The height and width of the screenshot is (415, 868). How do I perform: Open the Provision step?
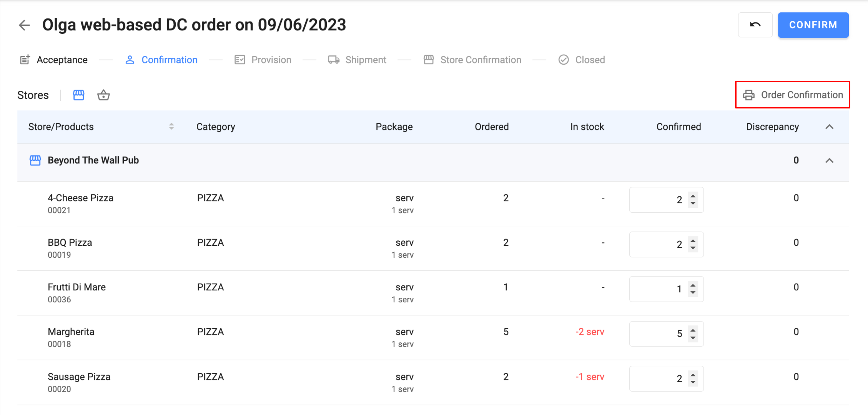pos(271,60)
